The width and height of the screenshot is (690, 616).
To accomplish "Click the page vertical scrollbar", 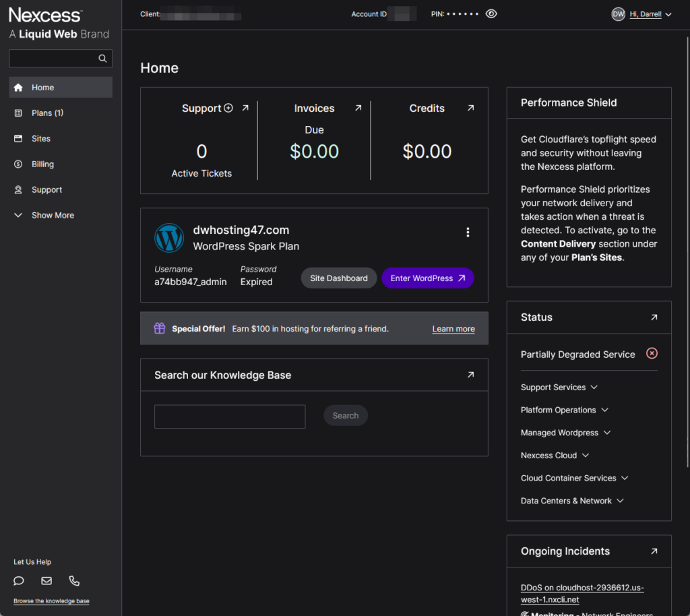I will [687, 251].
